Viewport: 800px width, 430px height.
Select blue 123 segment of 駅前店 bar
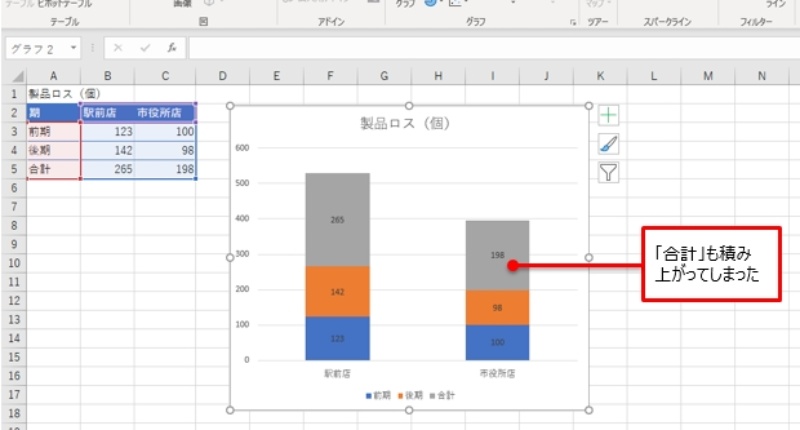[x=337, y=339]
